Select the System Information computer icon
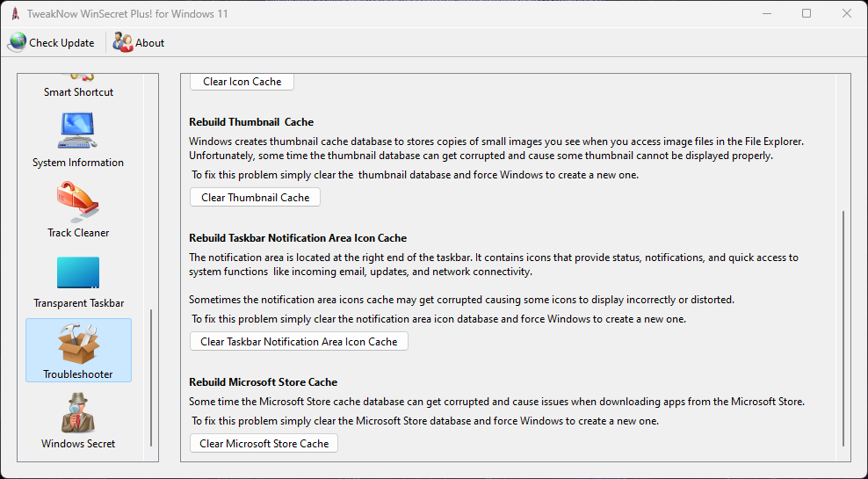Viewport: 868px width, 479px height. 77,130
